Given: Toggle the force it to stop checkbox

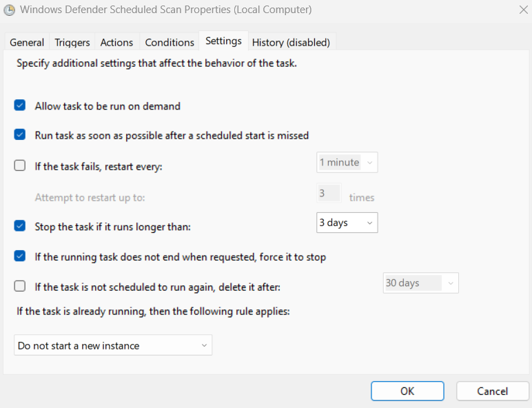Looking at the screenshot, I should coord(20,256).
